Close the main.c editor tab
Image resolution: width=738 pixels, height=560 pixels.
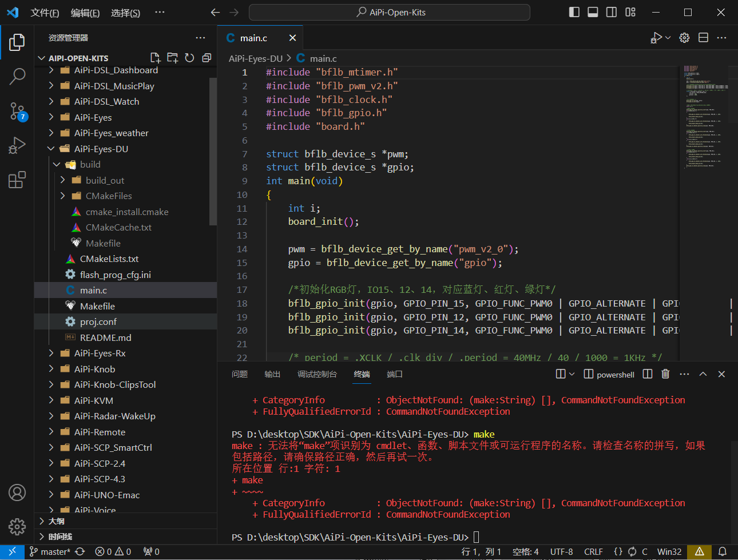pyautogui.click(x=292, y=38)
